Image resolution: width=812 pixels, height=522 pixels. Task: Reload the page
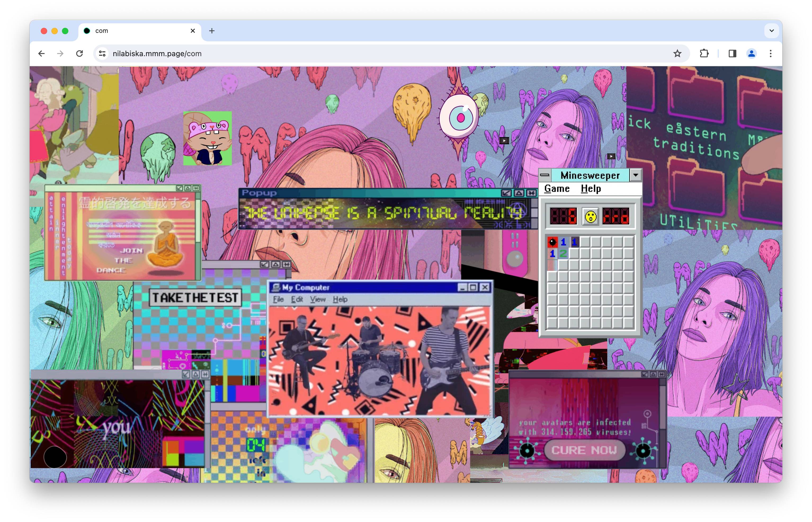[x=80, y=54]
